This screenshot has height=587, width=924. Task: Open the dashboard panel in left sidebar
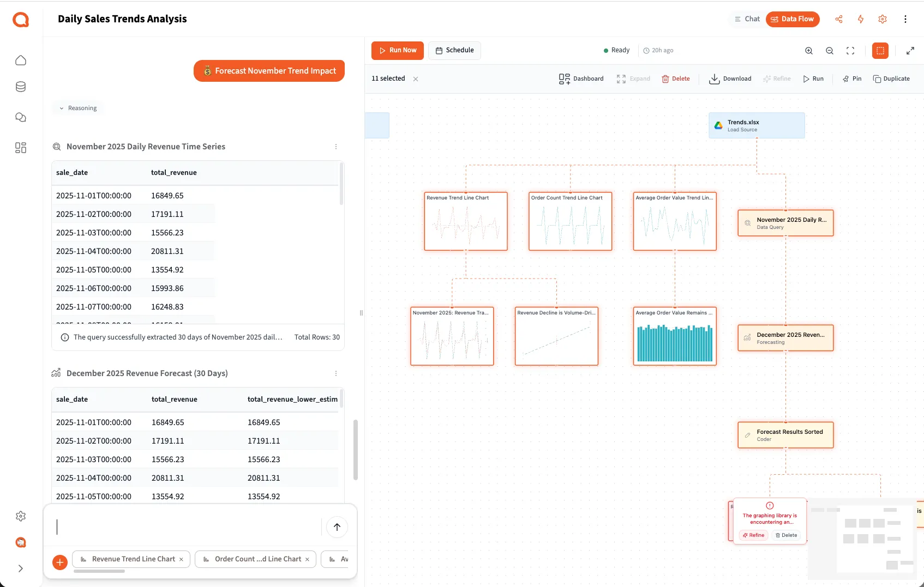(21, 148)
